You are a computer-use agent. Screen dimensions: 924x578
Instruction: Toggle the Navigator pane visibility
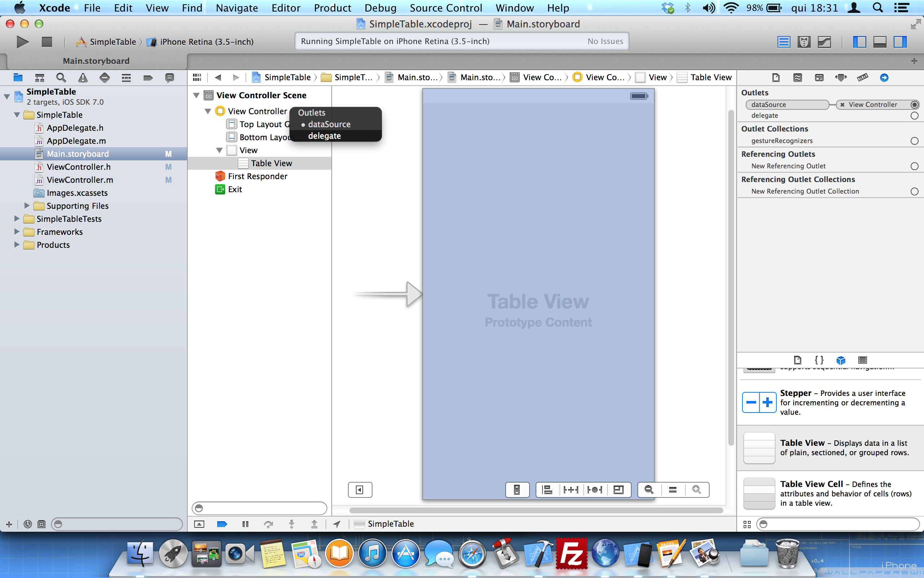(859, 42)
